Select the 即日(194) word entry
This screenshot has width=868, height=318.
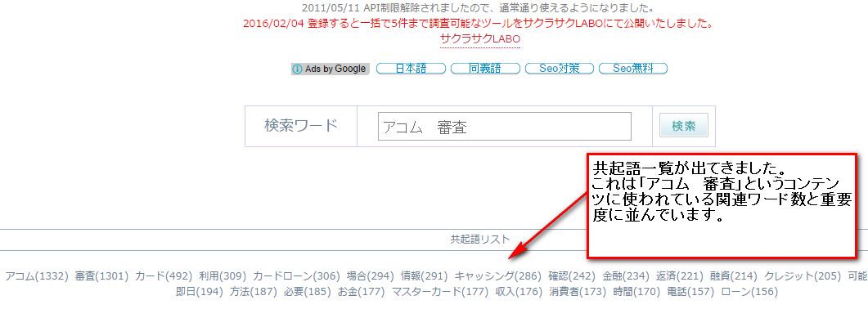pyautogui.click(x=200, y=292)
